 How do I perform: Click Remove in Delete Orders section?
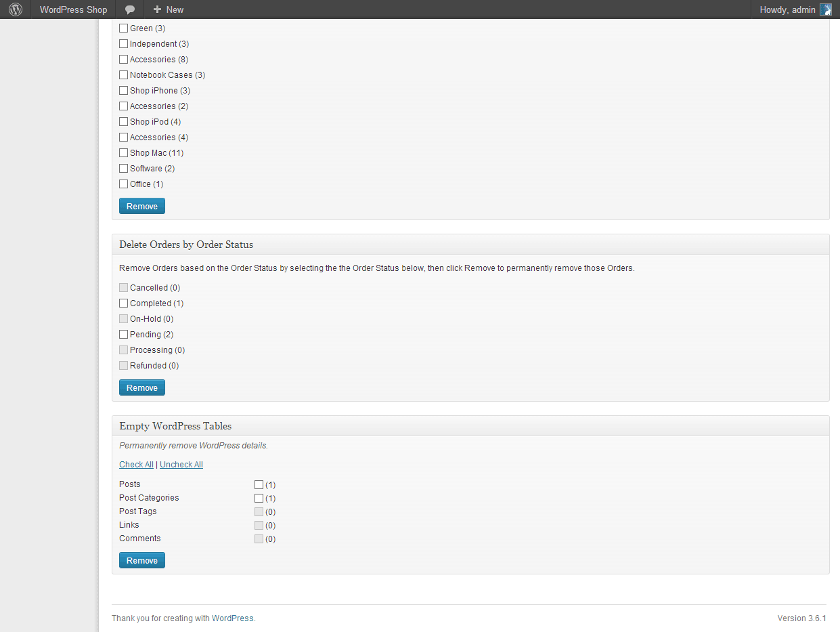[x=142, y=387]
